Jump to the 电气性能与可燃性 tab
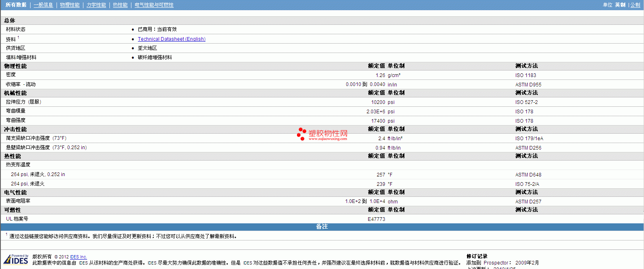The width and height of the screenshot is (644, 269). [x=154, y=5]
